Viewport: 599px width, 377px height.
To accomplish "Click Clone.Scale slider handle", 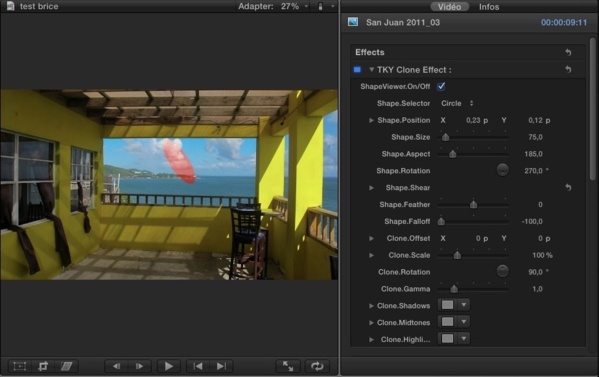I will 457,255.
